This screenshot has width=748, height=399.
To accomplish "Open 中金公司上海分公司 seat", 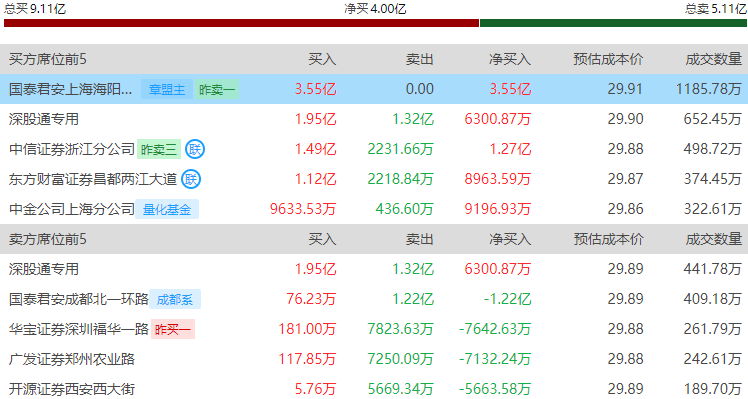I will click(72, 209).
